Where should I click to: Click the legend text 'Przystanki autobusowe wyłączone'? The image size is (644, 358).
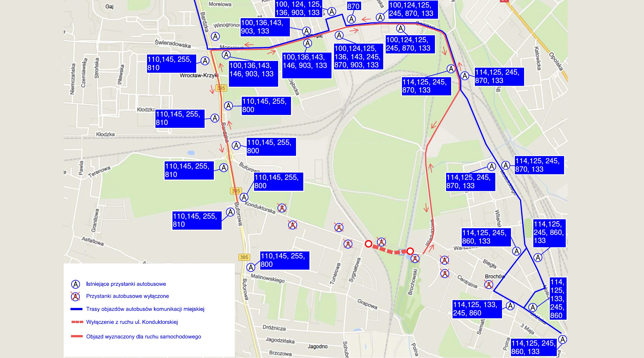coord(127,296)
